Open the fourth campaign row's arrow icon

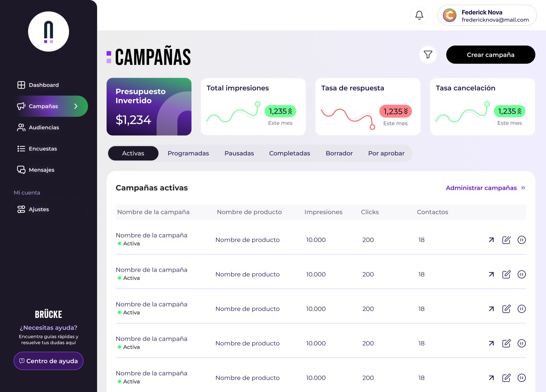pyautogui.click(x=491, y=343)
